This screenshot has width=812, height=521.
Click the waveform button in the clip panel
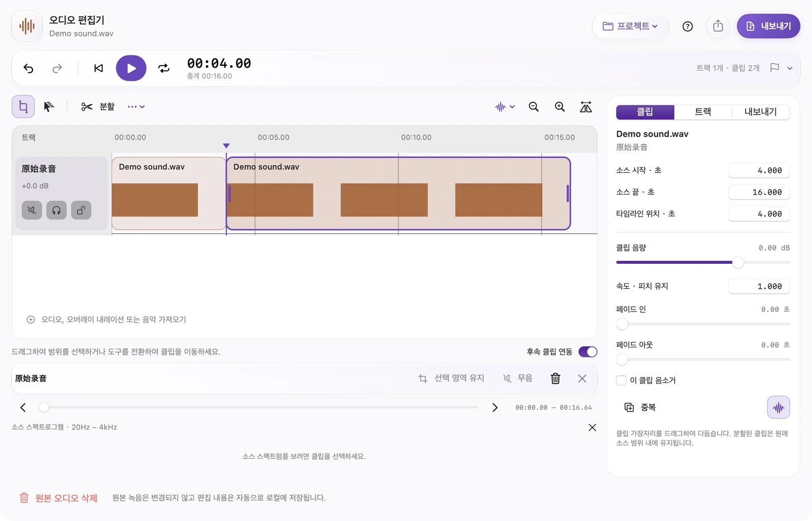coord(779,407)
